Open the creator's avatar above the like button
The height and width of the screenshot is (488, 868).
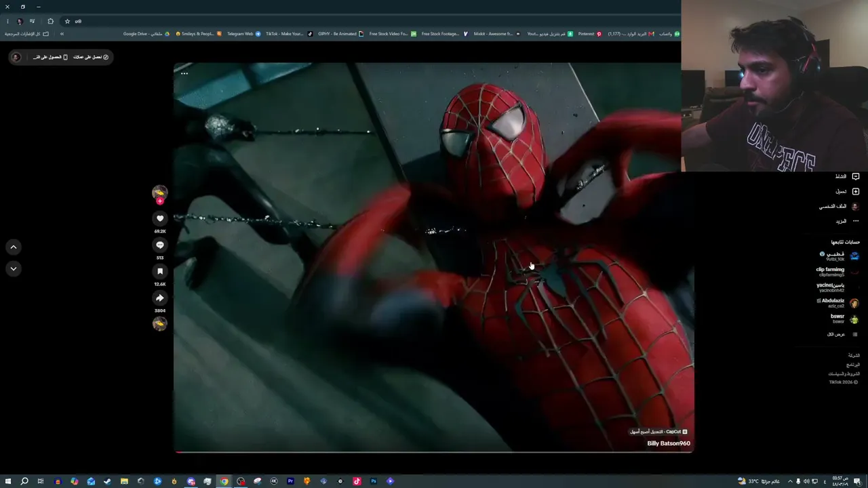[159, 192]
